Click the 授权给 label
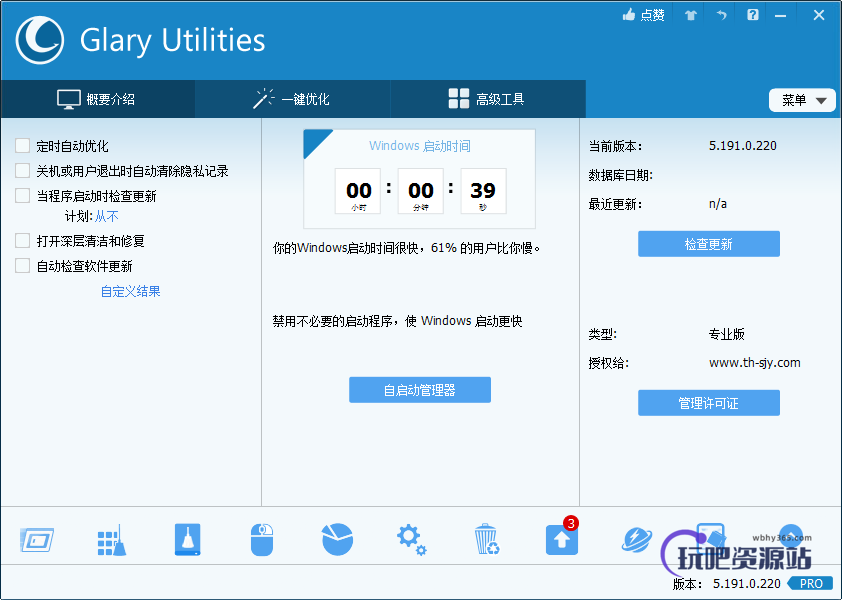This screenshot has height=600, width=842. [x=608, y=363]
